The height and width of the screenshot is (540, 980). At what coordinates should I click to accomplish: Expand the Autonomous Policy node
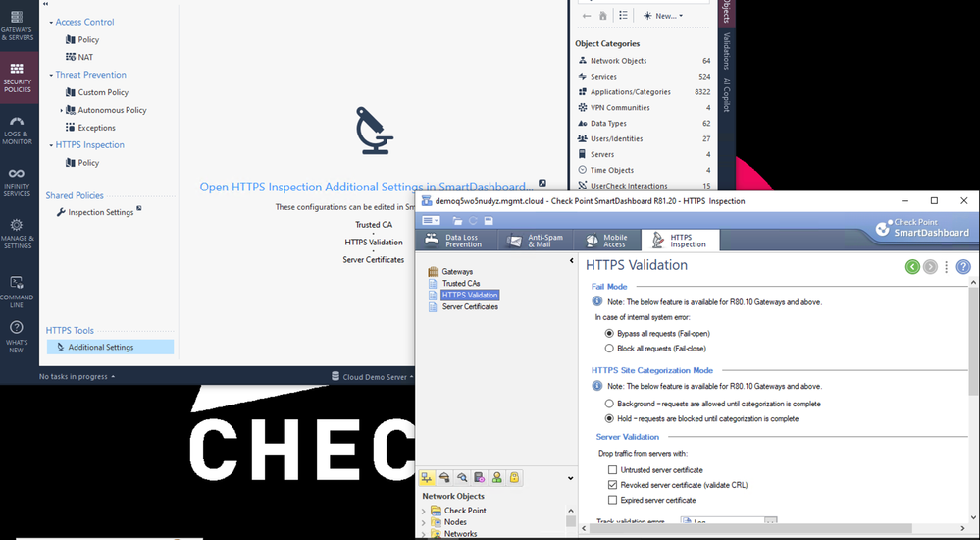[61, 110]
